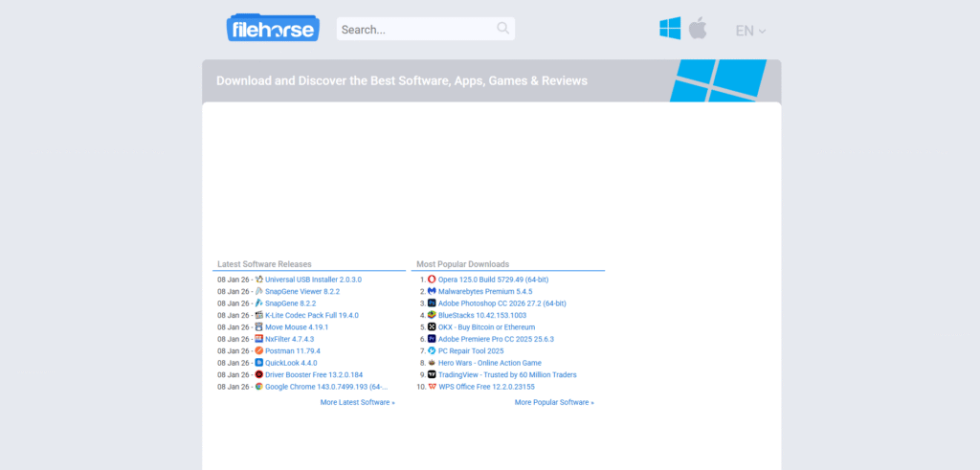Click the WPS Office Free icon
The height and width of the screenshot is (470, 980).
[x=432, y=387]
